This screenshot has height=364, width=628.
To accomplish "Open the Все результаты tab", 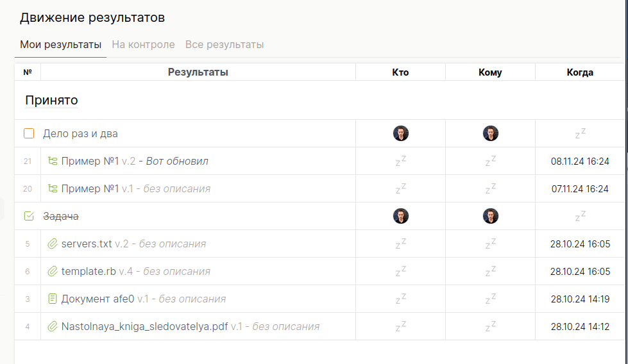I will 225,44.
